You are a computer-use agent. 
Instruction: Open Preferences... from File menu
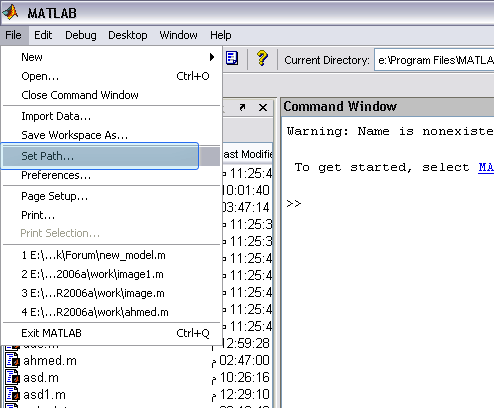(x=111, y=175)
